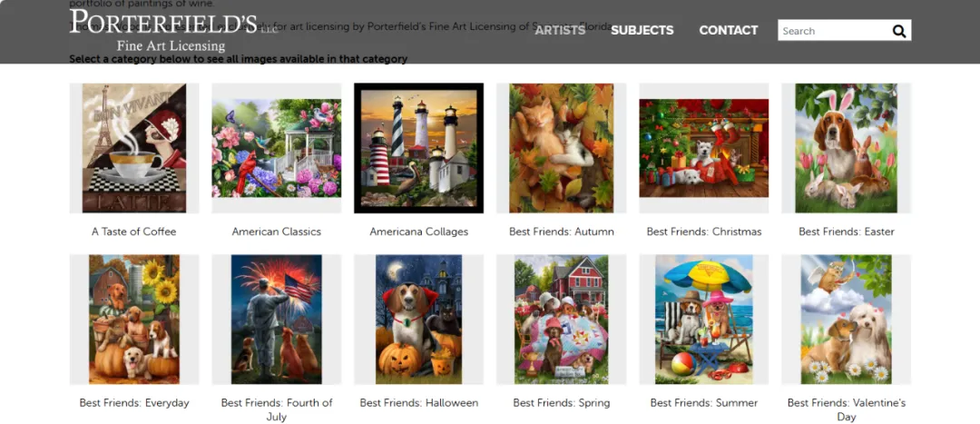
Task: Open the Fourth of July soldier image
Action: point(276,319)
